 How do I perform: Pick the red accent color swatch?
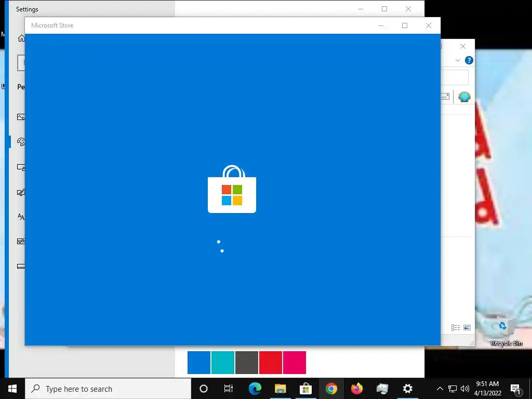tap(270, 363)
